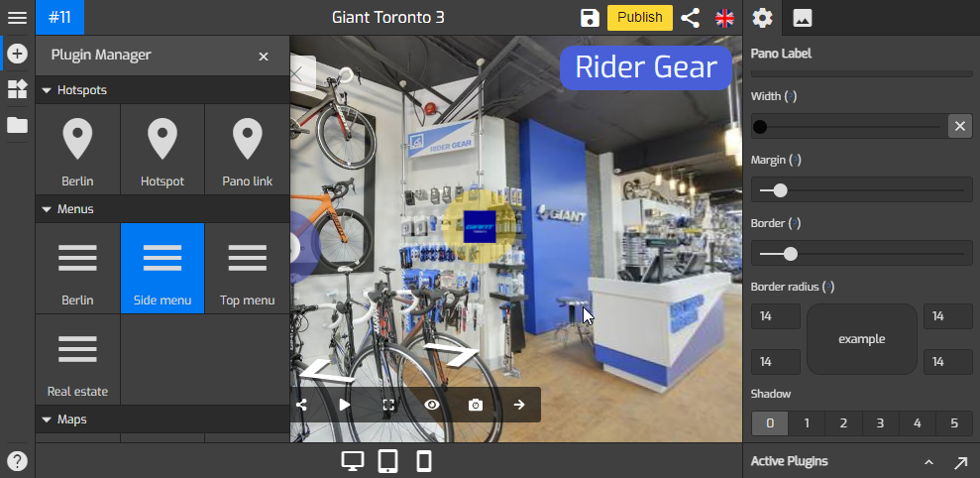This screenshot has width=980, height=478.
Task: Open the settings gear tab
Action: [x=762, y=18]
